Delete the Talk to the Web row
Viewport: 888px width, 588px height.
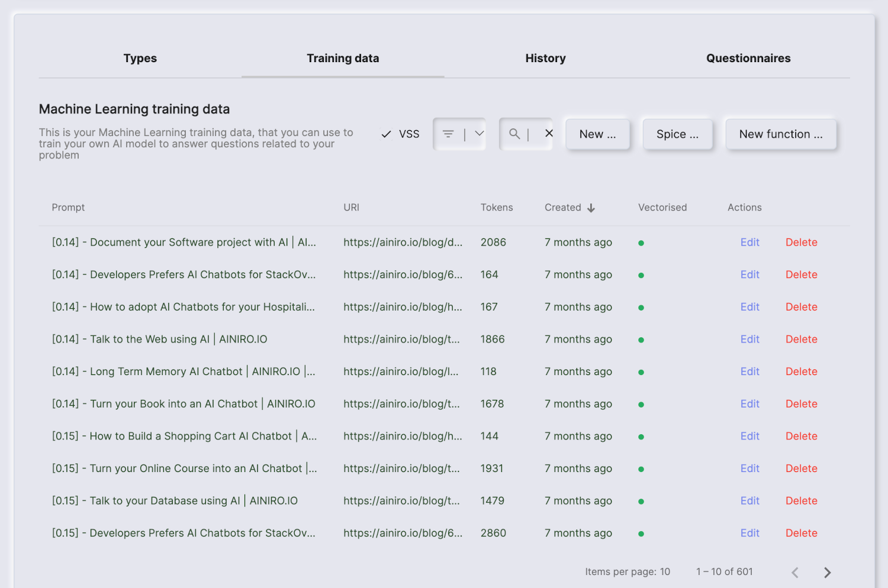coord(801,340)
